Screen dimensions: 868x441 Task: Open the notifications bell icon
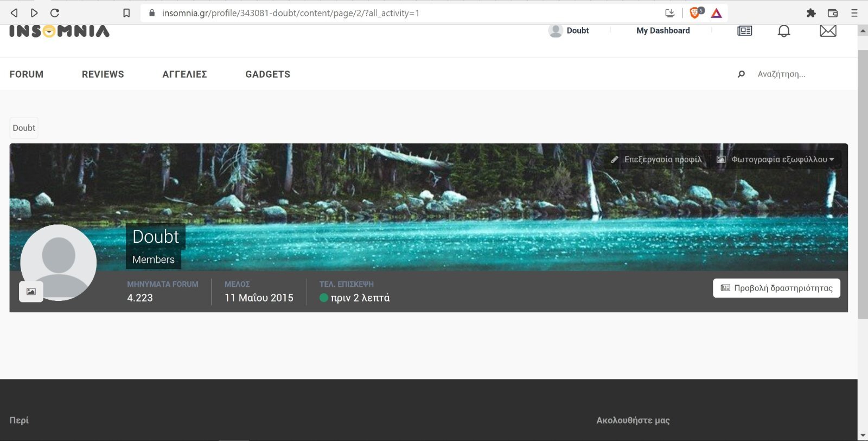point(784,31)
